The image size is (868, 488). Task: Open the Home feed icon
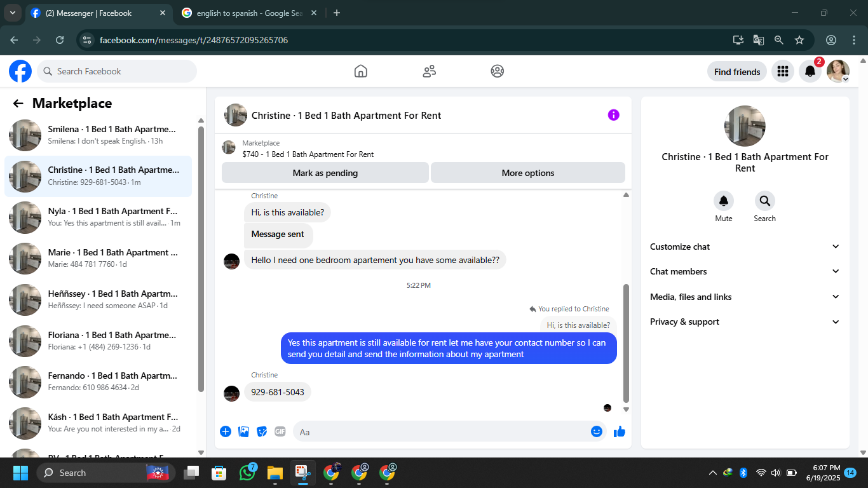[x=361, y=71]
